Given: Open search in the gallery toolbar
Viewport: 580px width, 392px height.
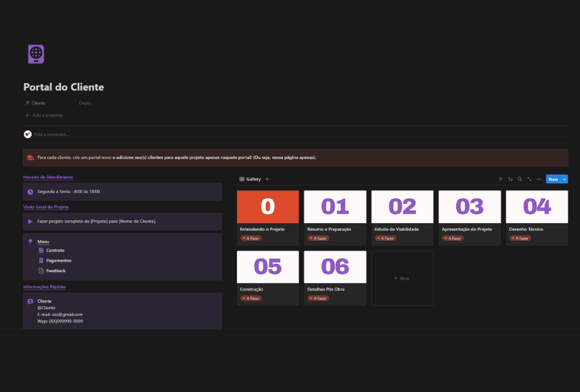Looking at the screenshot, I should (520, 179).
